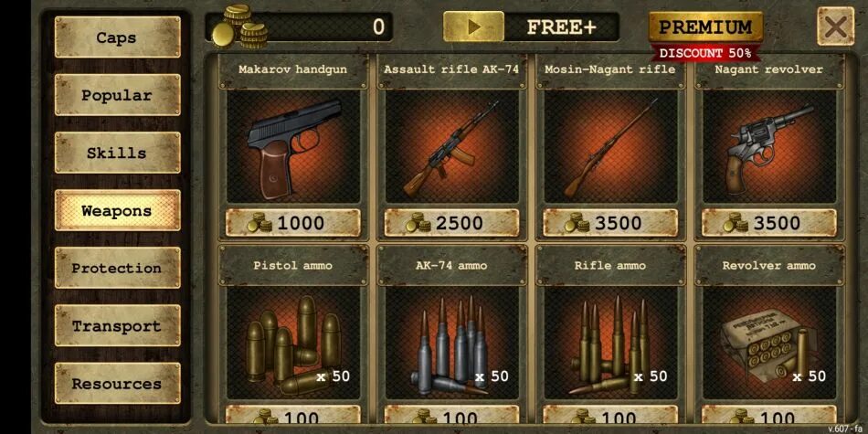This screenshot has width=868, height=434.
Task: Go to the Protection tab
Action: pos(117,268)
